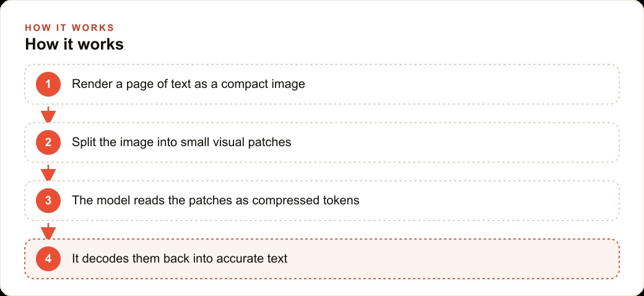The height and width of the screenshot is (296, 644).
Task: Select the step 2 number circle
Action: click(x=48, y=142)
